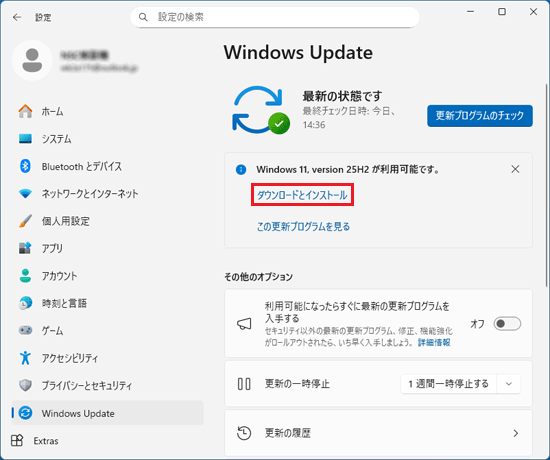
Task: Click the アクセシビリティ figure icon
Action: (x=25, y=358)
